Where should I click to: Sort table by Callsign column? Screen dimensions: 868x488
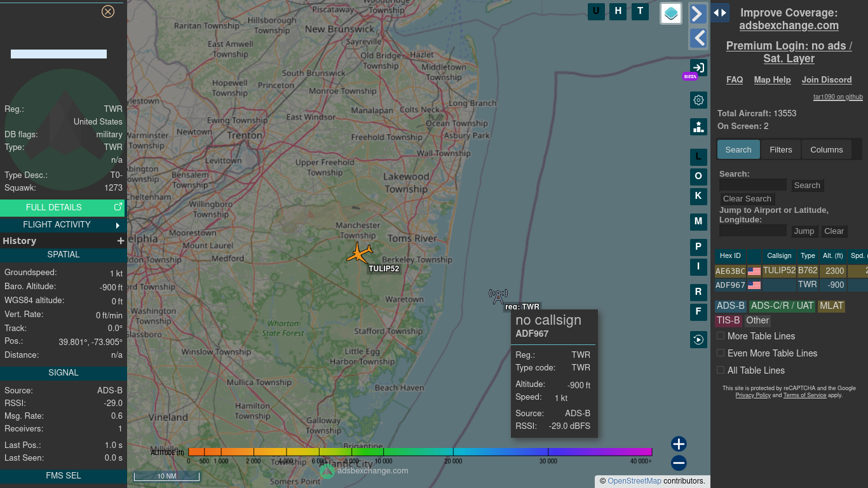779,255
